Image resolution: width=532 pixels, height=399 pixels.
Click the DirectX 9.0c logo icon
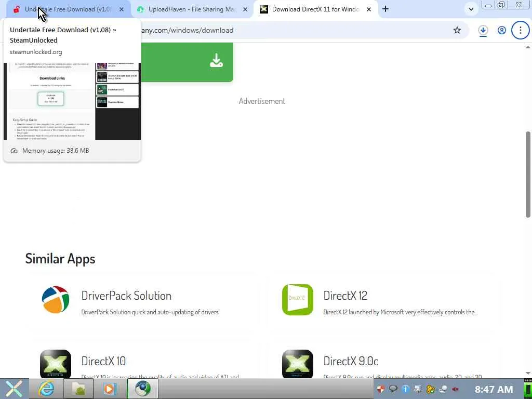pyautogui.click(x=298, y=364)
